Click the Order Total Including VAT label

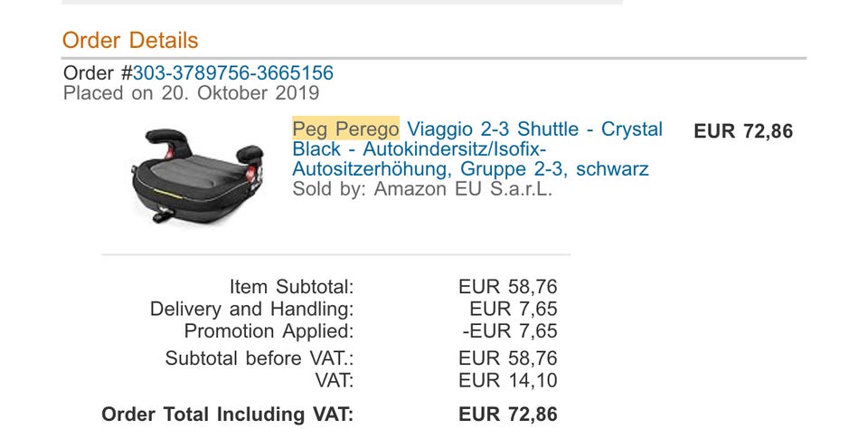tap(227, 415)
